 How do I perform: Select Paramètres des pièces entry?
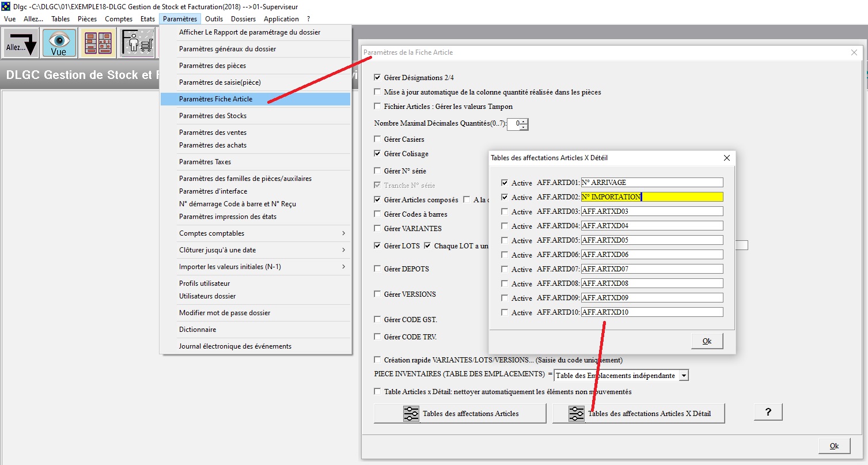pos(256,66)
